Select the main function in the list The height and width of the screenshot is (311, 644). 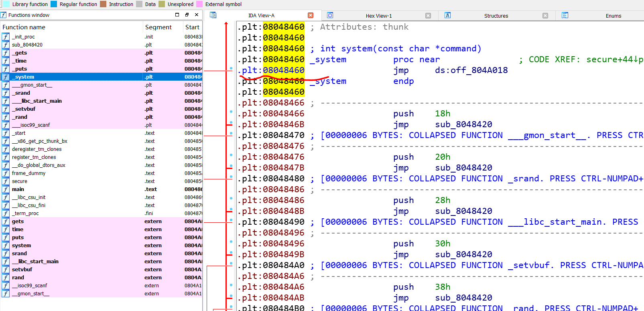point(18,189)
